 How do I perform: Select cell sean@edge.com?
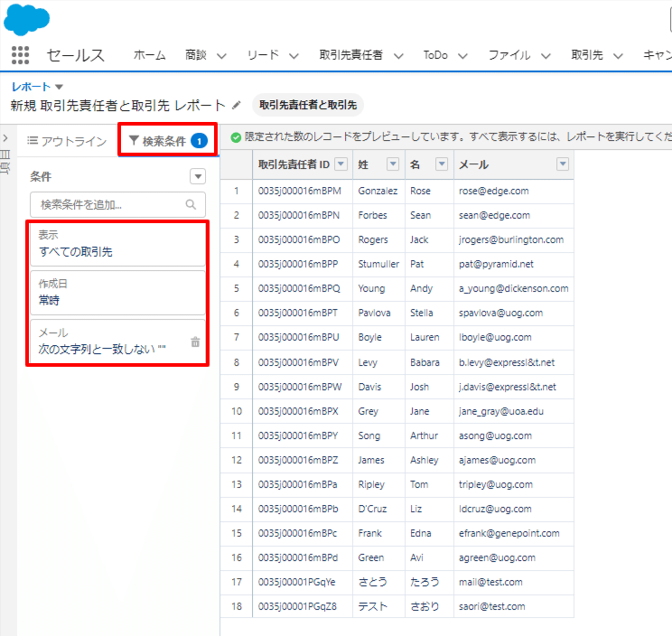click(513, 216)
